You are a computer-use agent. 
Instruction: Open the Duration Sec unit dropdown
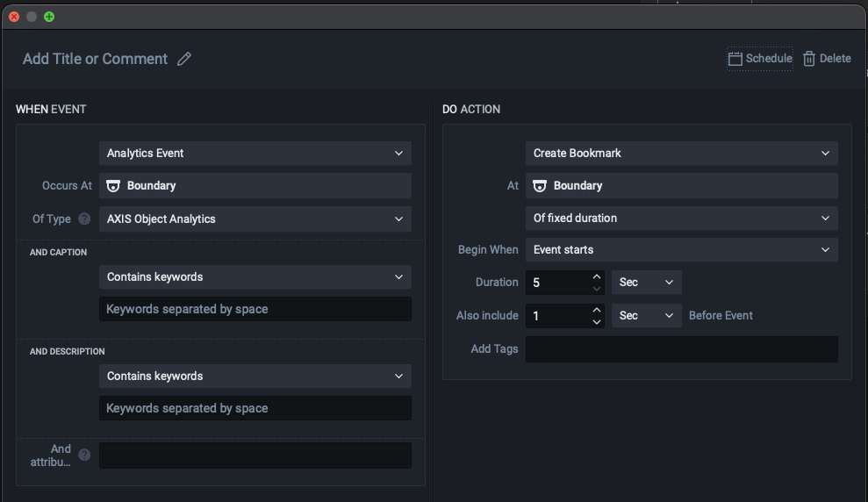pos(646,283)
